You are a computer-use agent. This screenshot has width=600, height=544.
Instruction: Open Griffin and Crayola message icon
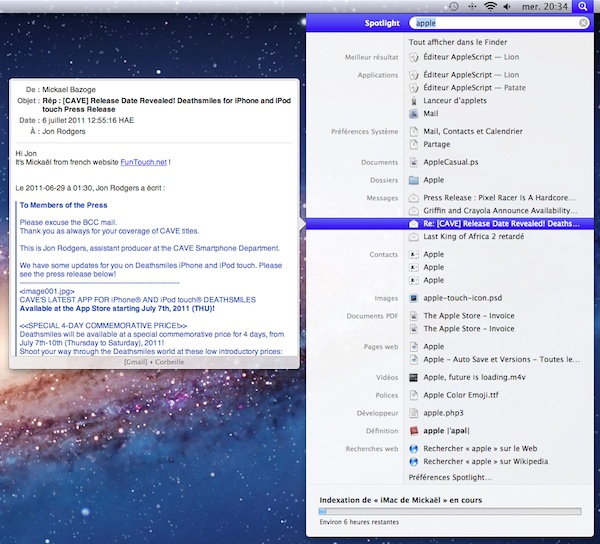414,211
